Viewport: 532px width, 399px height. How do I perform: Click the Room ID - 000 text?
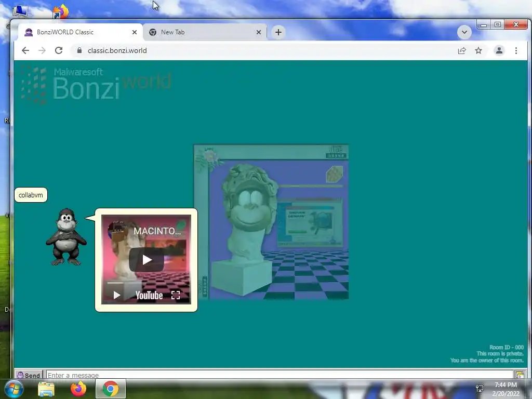[x=506, y=348]
